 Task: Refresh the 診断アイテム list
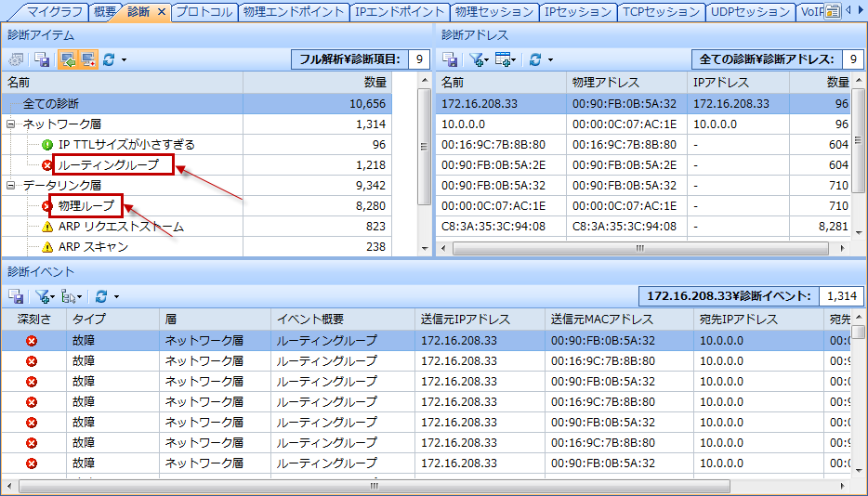pos(109,59)
